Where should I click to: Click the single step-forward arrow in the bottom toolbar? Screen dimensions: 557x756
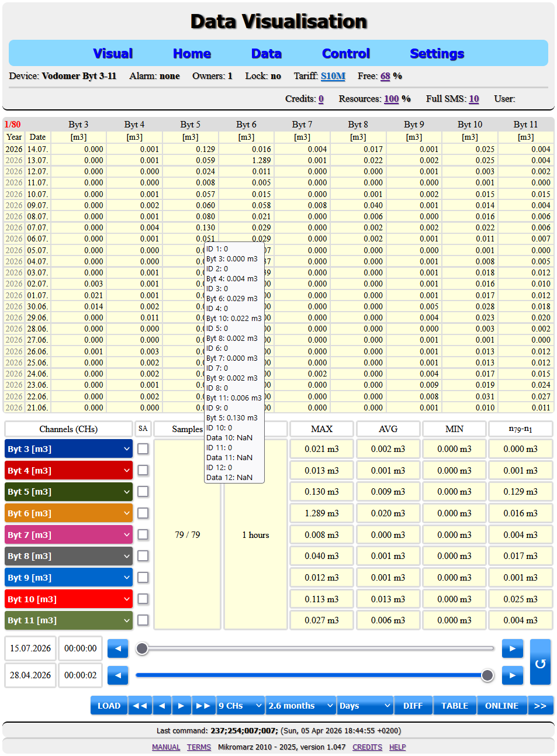tap(181, 706)
